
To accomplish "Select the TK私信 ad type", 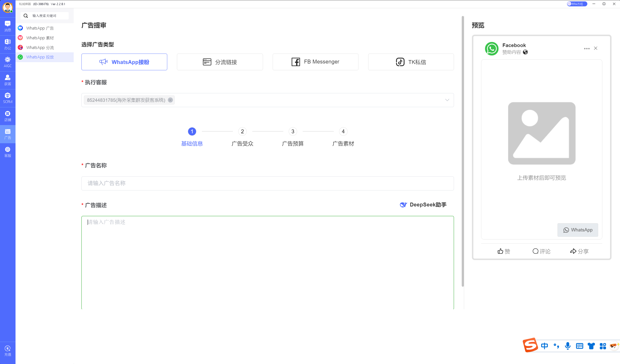I will click(x=411, y=62).
